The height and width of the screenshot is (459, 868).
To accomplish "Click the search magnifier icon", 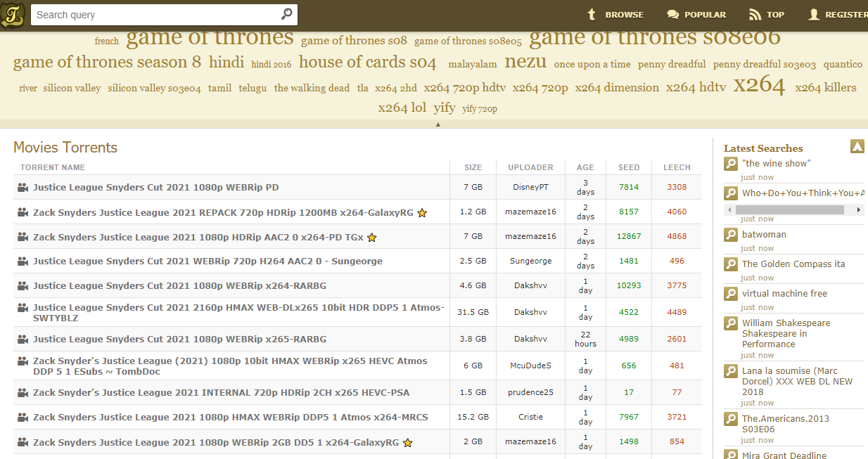I will (286, 14).
